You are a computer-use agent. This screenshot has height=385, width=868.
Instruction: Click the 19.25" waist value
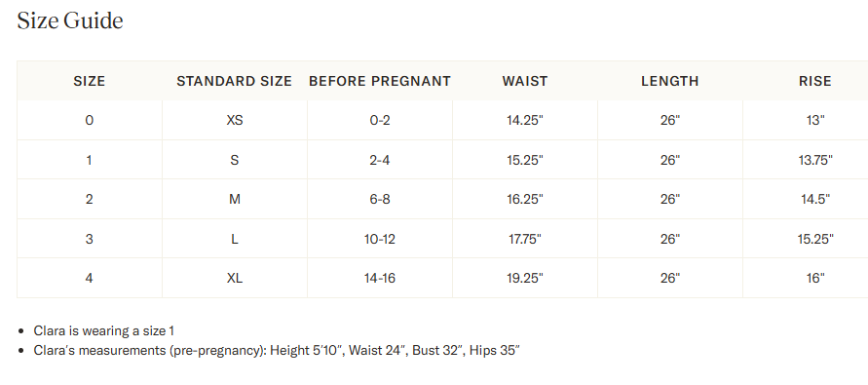(x=525, y=278)
